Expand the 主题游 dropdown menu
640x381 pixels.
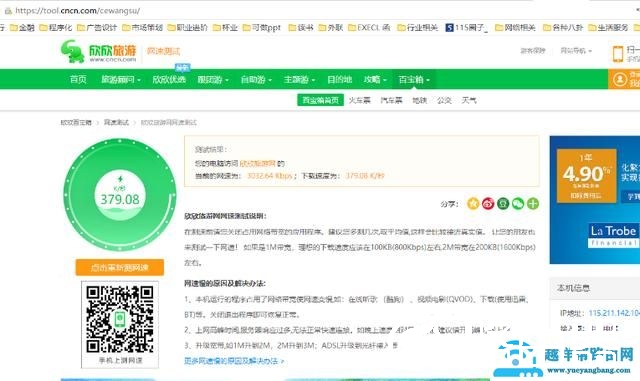tap(299, 80)
